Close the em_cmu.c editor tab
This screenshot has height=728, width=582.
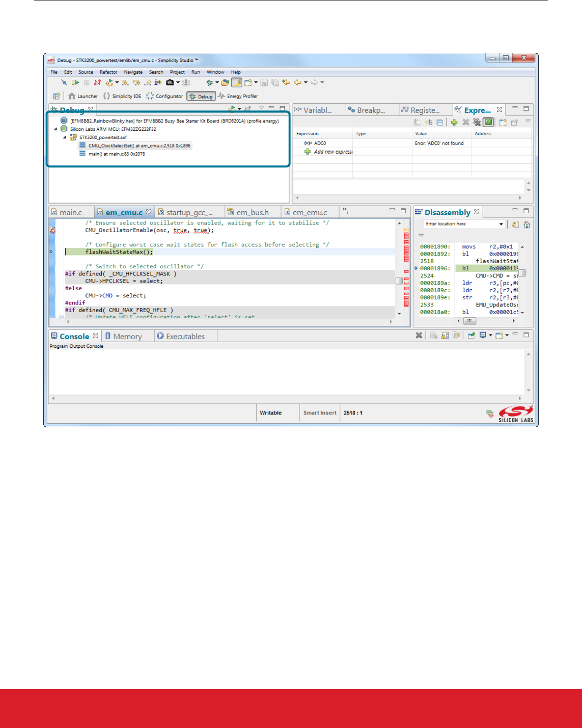149,212
